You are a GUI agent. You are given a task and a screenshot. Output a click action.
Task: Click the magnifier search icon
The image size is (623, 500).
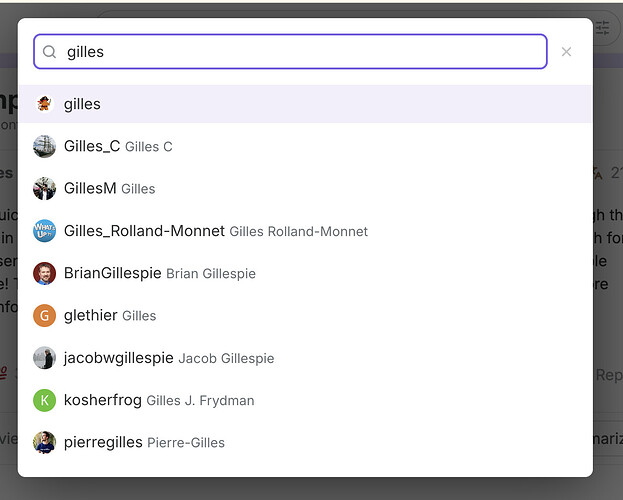[x=49, y=52]
